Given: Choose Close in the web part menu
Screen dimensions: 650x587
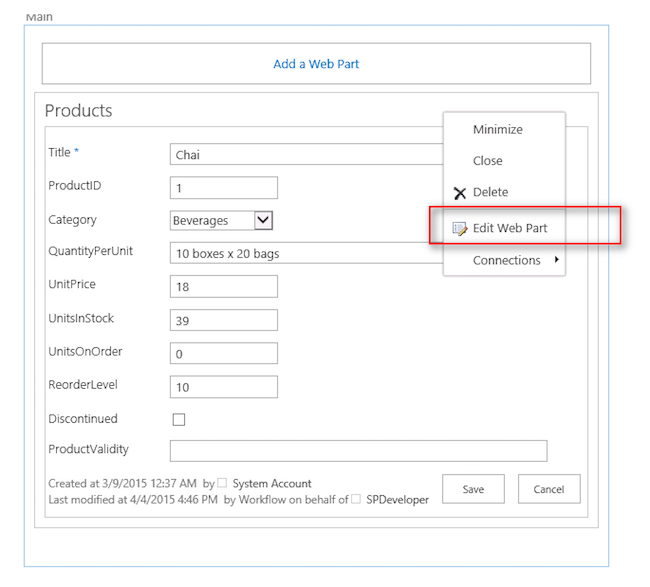Looking at the screenshot, I should point(487,161).
